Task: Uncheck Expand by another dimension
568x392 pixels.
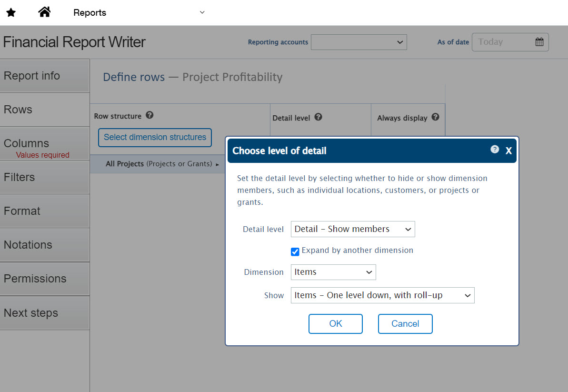Action: 295,251
